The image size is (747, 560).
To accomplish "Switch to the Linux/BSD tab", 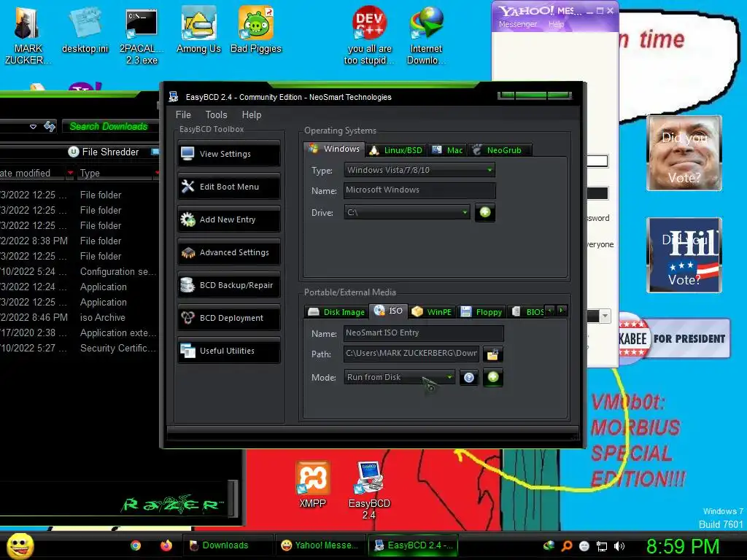I will 396,150.
